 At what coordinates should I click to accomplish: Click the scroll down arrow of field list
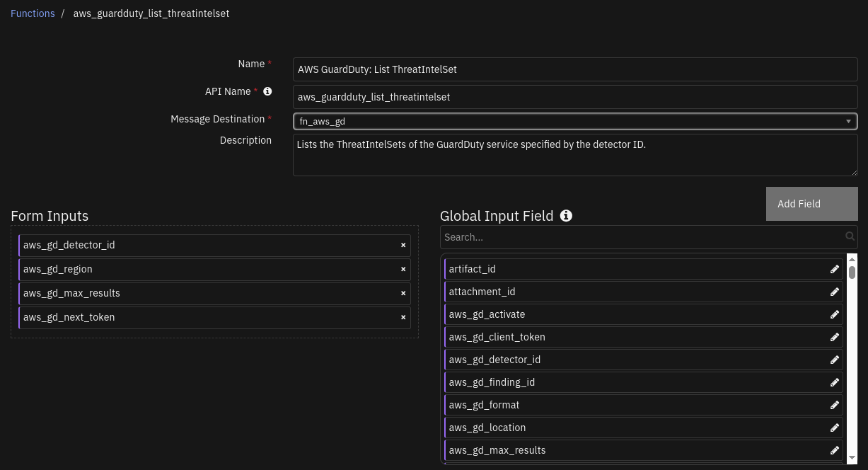[852, 458]
